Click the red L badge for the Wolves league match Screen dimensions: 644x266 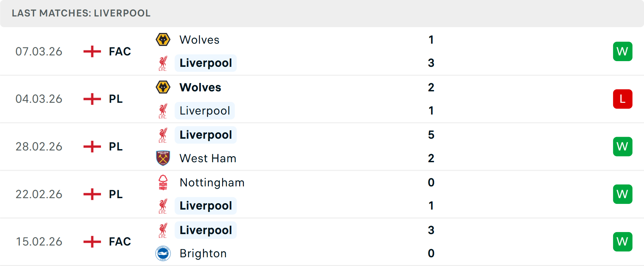click(x=623, y=99)
